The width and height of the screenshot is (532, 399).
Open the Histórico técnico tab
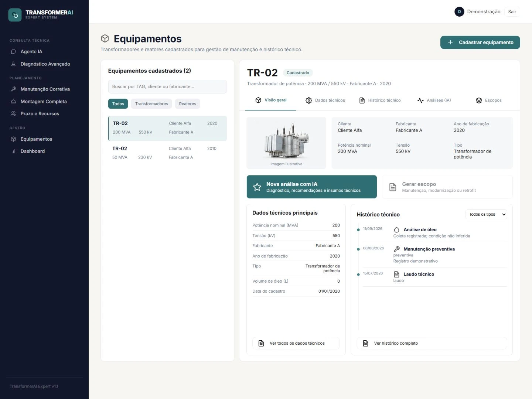[380, 100]
